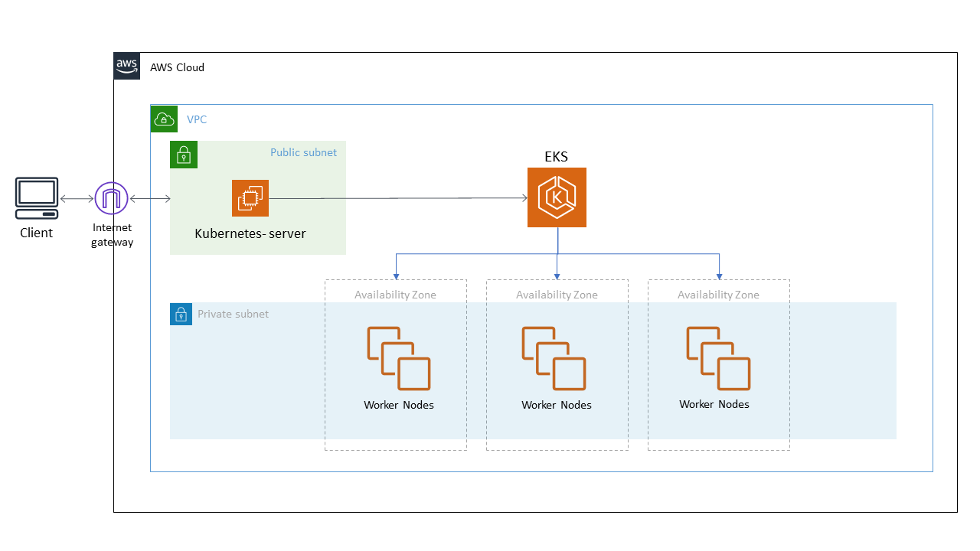Click the Internet gateway icon
Viewport: 980px width, 551px height.
pyautogui.click(x=111, y=197)
